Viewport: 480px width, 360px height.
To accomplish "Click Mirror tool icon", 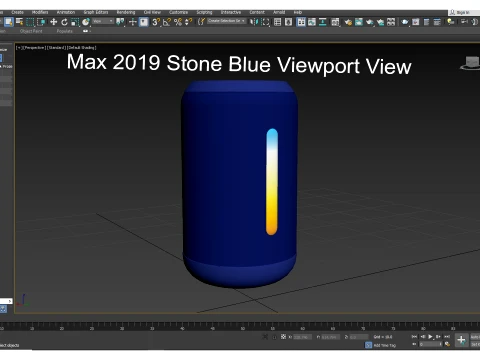I will tap(254, 22).
